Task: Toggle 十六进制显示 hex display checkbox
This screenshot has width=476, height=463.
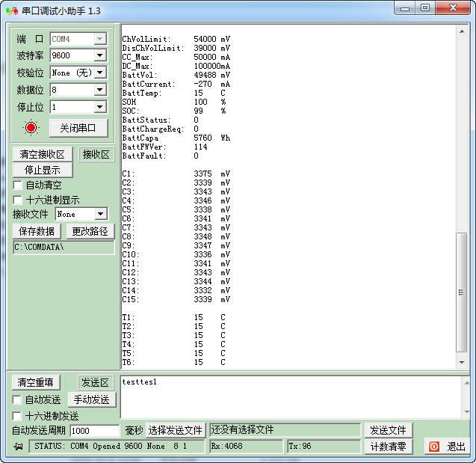Action: pos(18,200)
